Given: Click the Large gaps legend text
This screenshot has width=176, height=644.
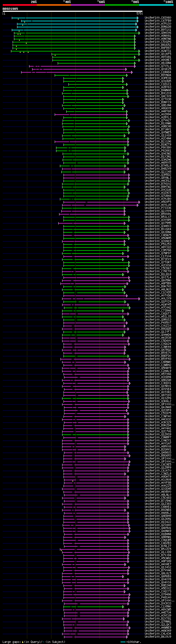Looking at the screenshot, I should click(34, 642).
